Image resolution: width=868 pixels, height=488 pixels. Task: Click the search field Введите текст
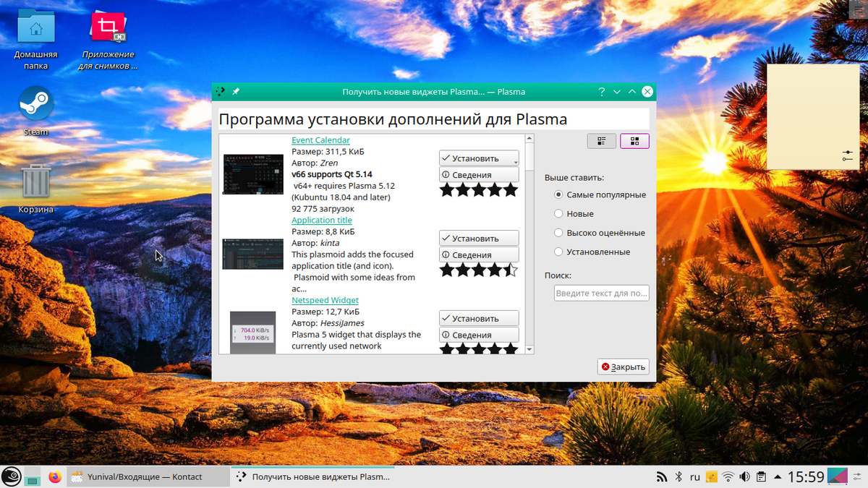tap(601, 293)
